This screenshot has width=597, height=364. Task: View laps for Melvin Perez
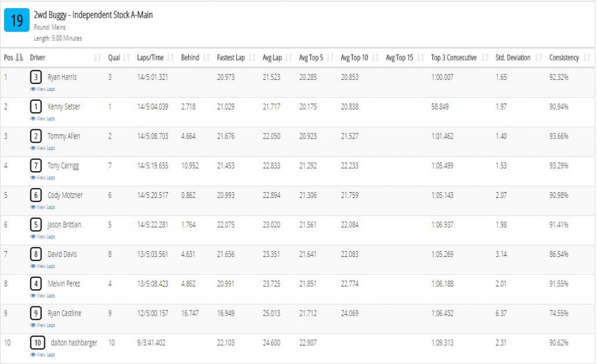(43, 295)
